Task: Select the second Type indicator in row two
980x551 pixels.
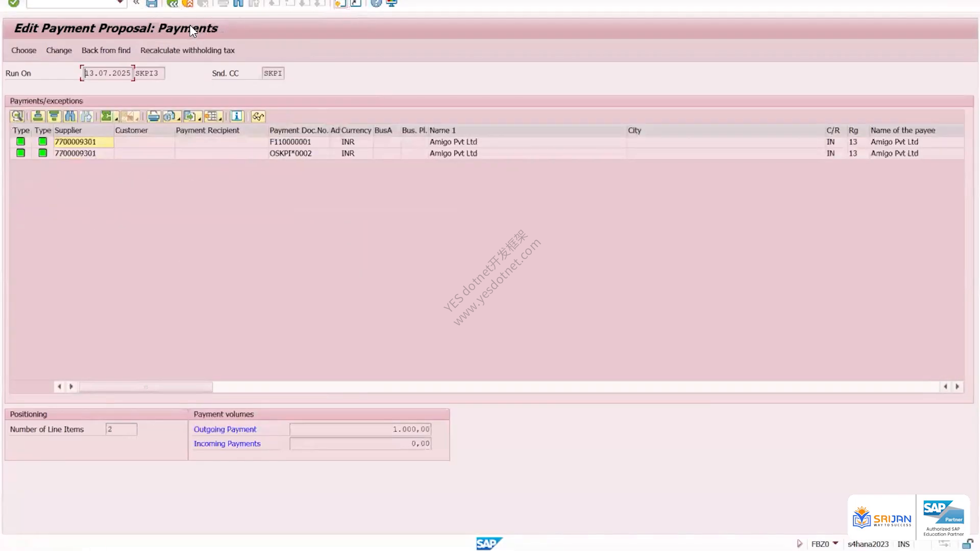Action: [43, 153]
